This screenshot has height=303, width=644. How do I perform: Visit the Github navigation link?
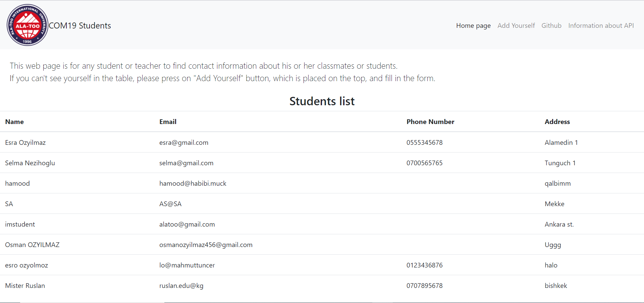tap(551, 26)
